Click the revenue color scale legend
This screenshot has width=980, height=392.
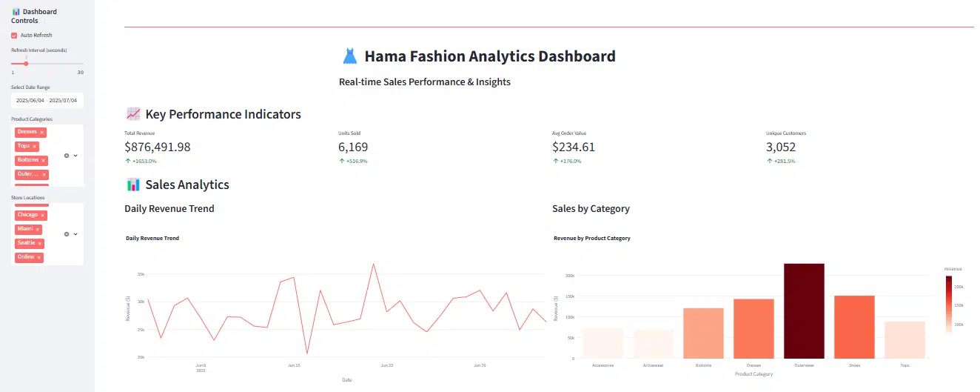click(949, 305)
